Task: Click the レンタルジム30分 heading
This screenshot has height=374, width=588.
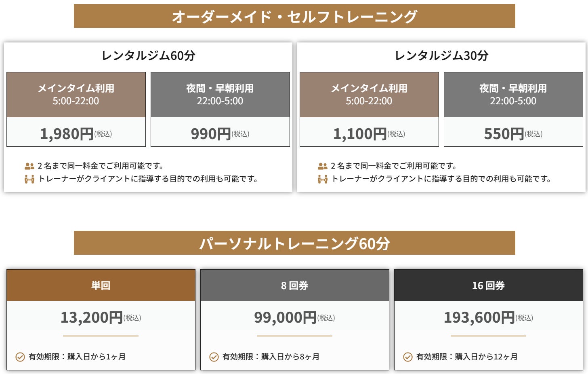Action: tap(441, 55)
